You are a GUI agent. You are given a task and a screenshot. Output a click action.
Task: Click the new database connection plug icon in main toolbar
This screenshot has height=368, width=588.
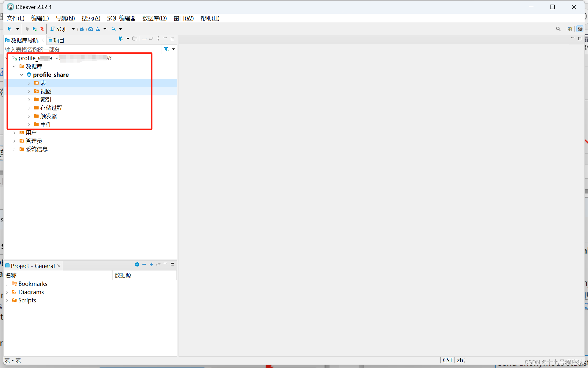coord(10,29)
